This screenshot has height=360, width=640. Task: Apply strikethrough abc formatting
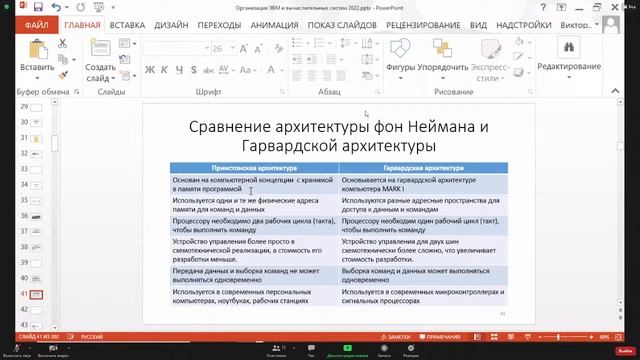209,70
